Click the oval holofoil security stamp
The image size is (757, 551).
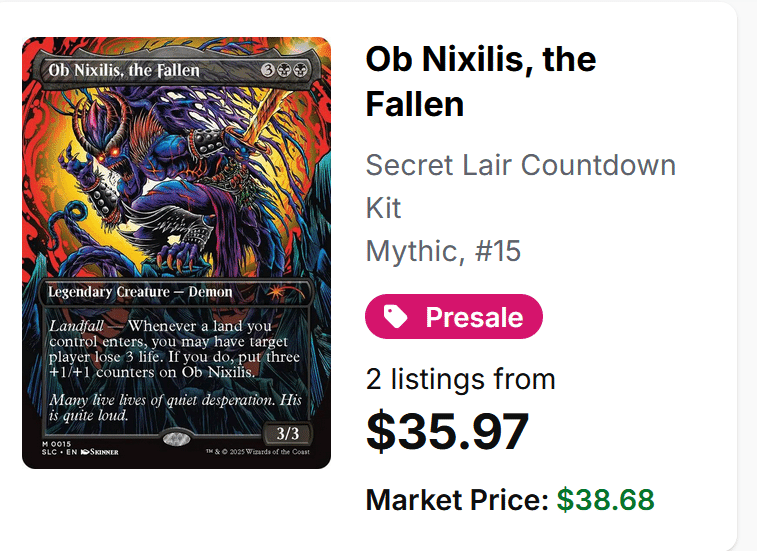click(177, 439)
